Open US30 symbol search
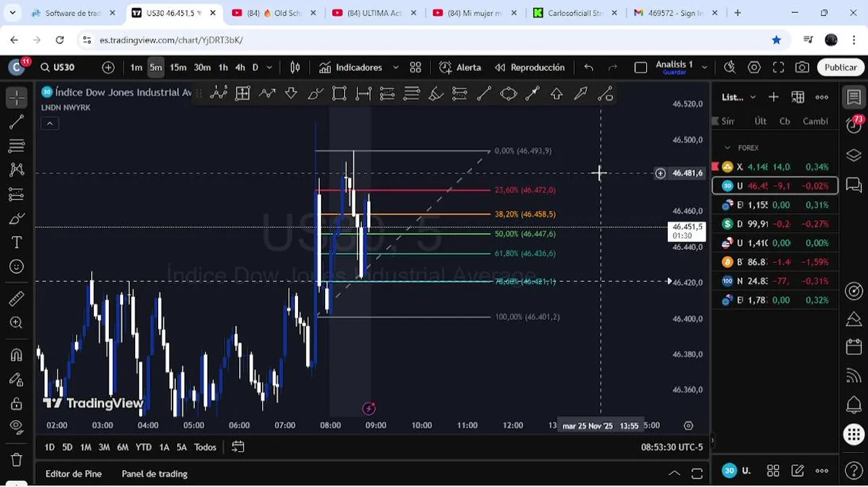This screenshot has width=868, height=487. pyautogui.click(x=58, y=67)
